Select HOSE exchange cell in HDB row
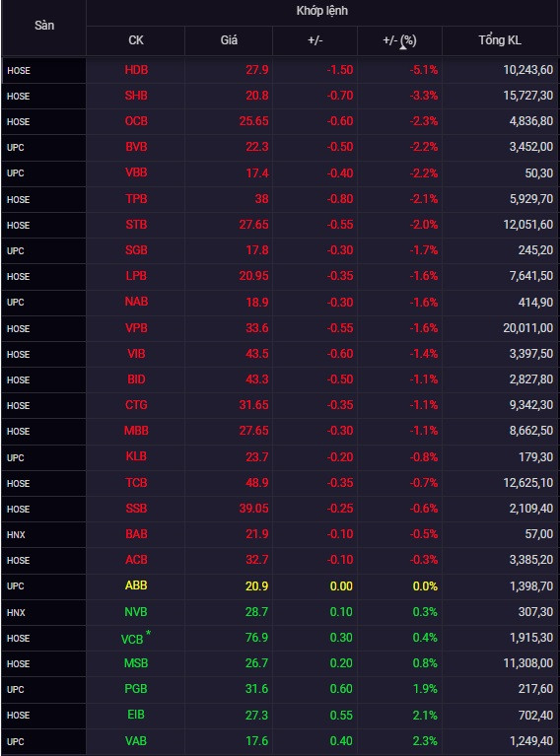Image resolution: width=560 pixels, height=756 pixels. (44, 71)
